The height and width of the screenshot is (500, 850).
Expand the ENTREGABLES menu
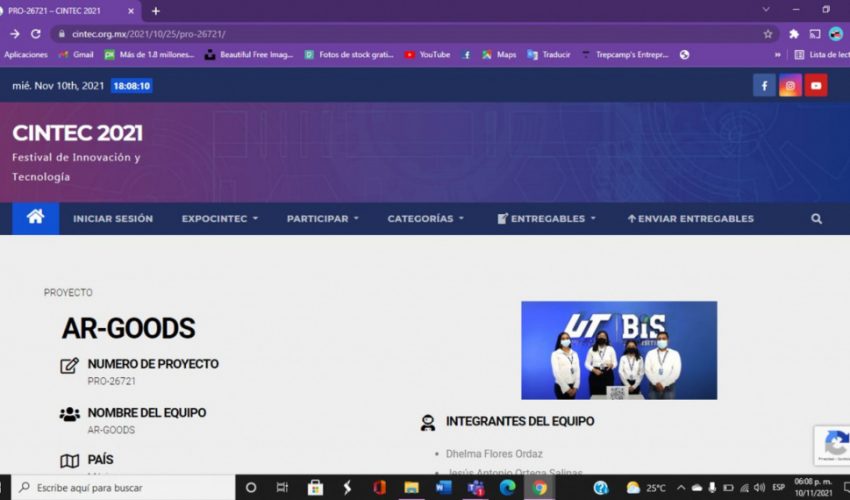pyautogui.click(x=546, y=219)
